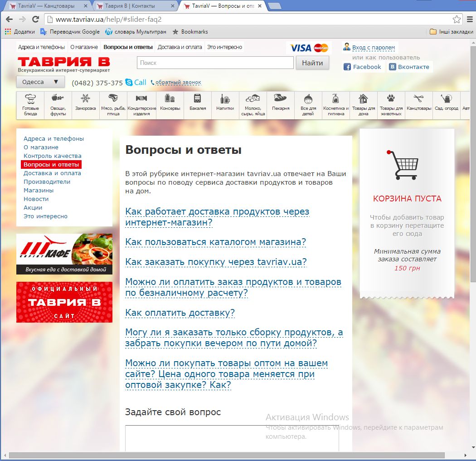Click the Skype Call icon
This screenshot has width=476, height=461.
[x=129, y=83]
